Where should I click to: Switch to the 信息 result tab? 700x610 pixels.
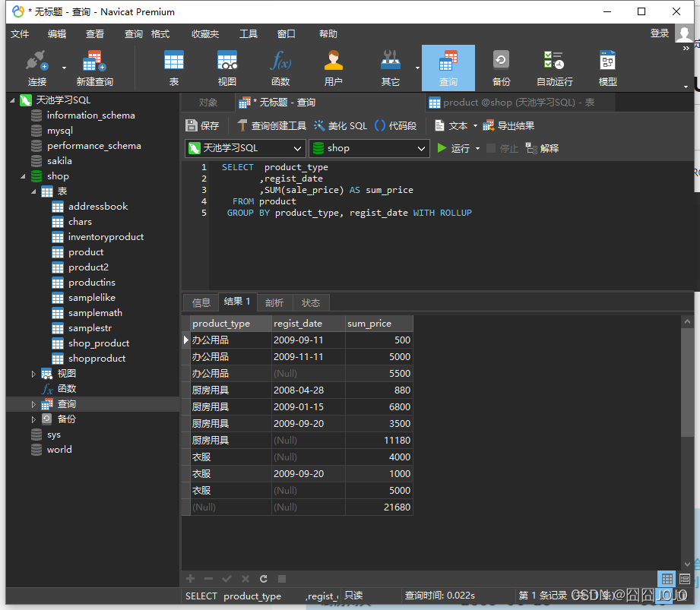click(201, 302)
